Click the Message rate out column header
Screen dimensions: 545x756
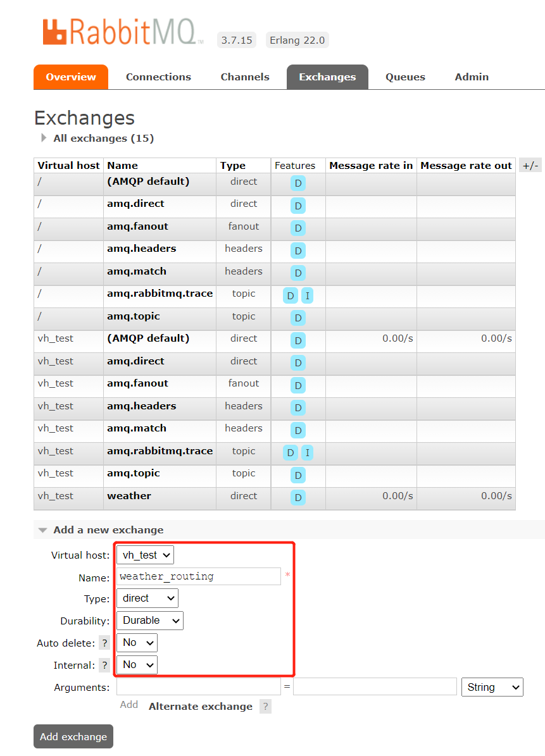pos(466,165)
